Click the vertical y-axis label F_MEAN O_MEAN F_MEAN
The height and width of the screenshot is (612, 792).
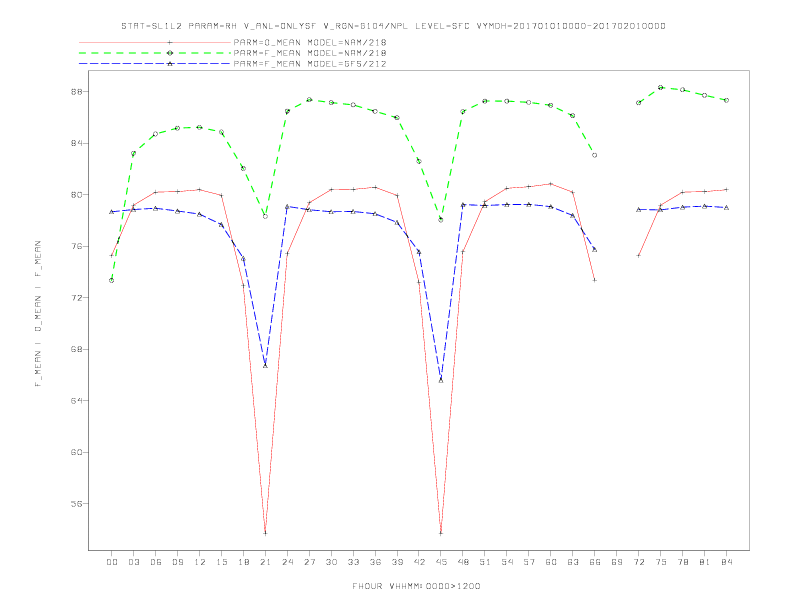[x=38, y=314]
